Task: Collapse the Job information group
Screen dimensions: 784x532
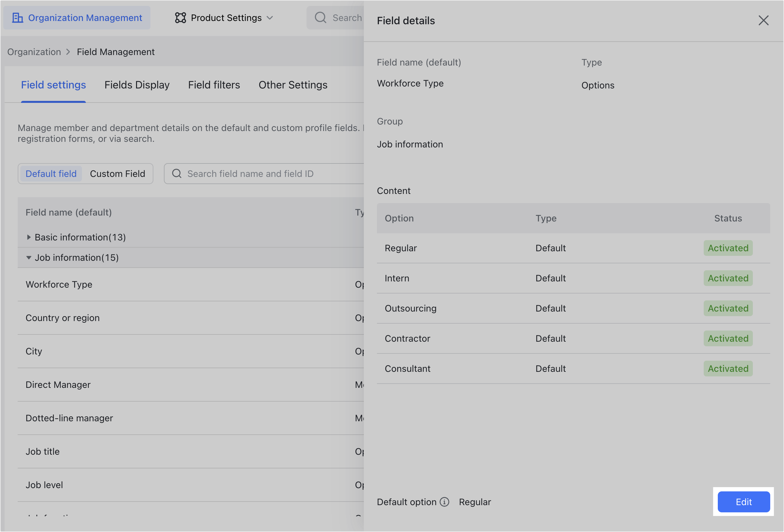Action: tap(29, 257)
